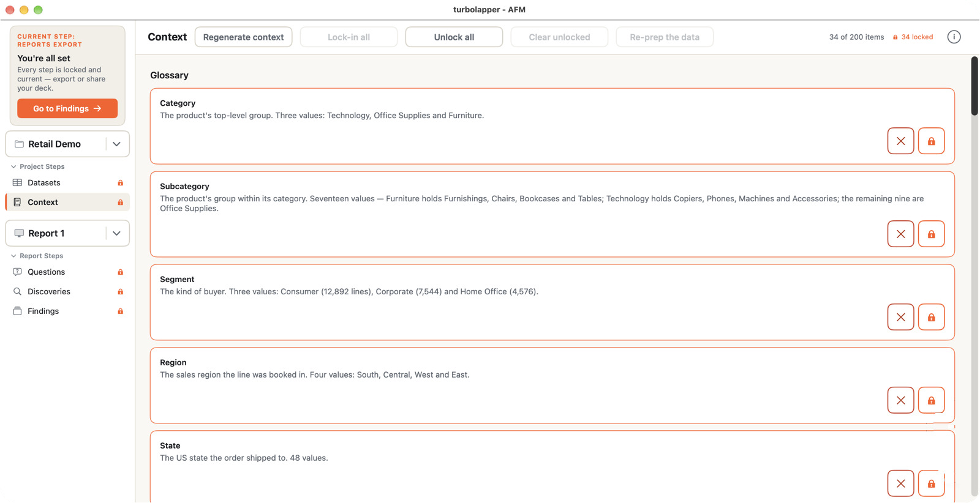This screenshot has height=503, width=980.
Task: Remove the Segment glossary entry
Action: pyautogui.click(x=900, y=317)
